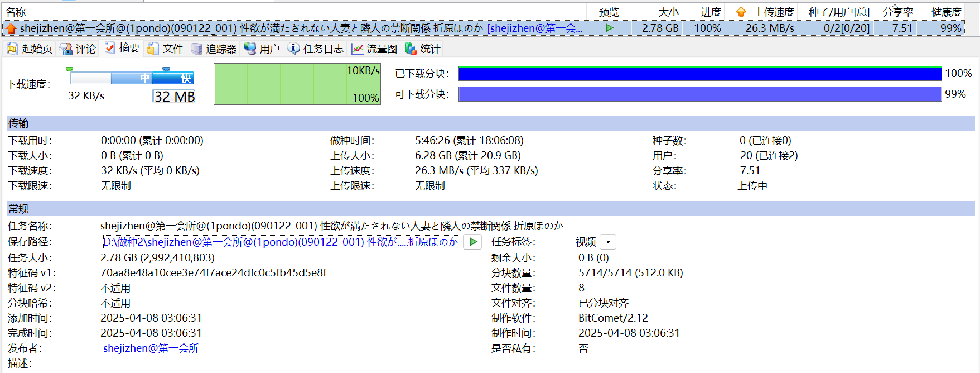Click the green preview play icon in task row
Screen dimensions: 980x373
coord(609,28)
